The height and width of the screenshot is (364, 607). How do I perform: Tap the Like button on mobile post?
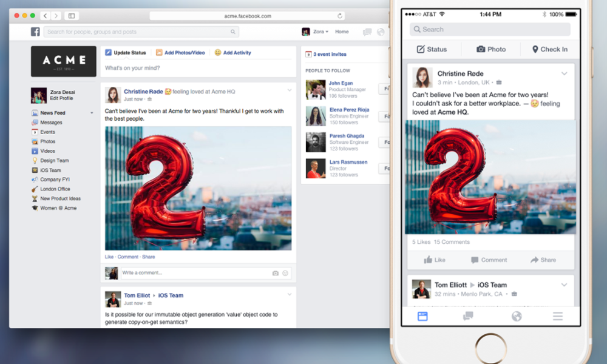(x=435, y=260)
